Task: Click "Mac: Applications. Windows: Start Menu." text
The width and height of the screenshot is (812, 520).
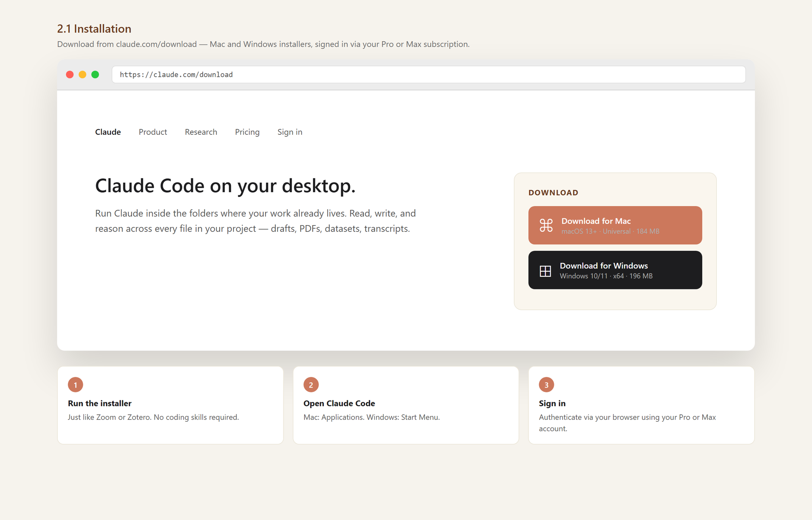Action: point(372,417)
